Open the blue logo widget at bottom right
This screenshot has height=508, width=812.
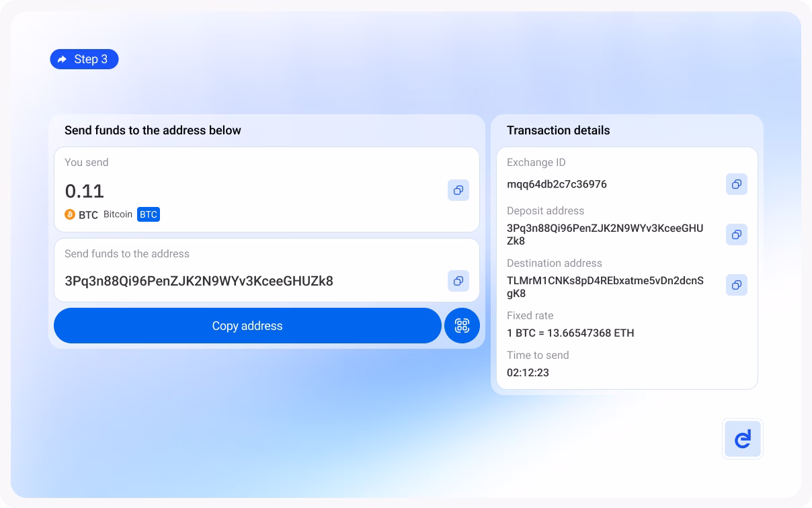pyautogui.click(x=743, y=439)
